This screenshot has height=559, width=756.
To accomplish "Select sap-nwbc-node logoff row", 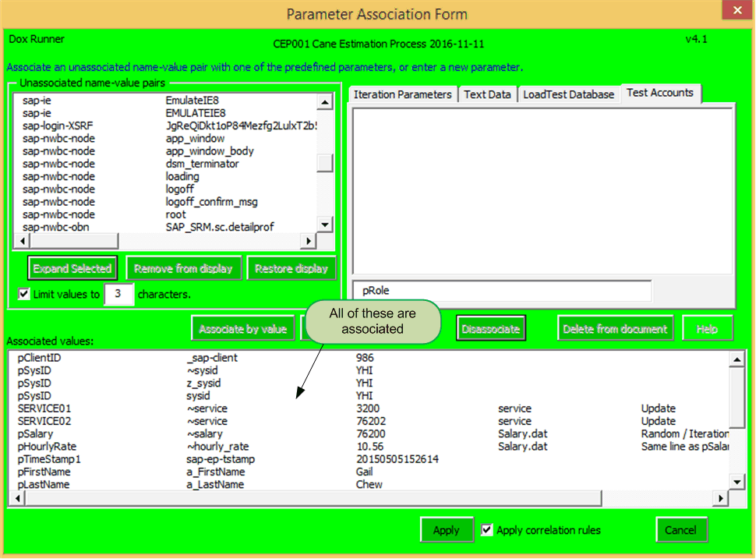I will click(x=166, y=189).
